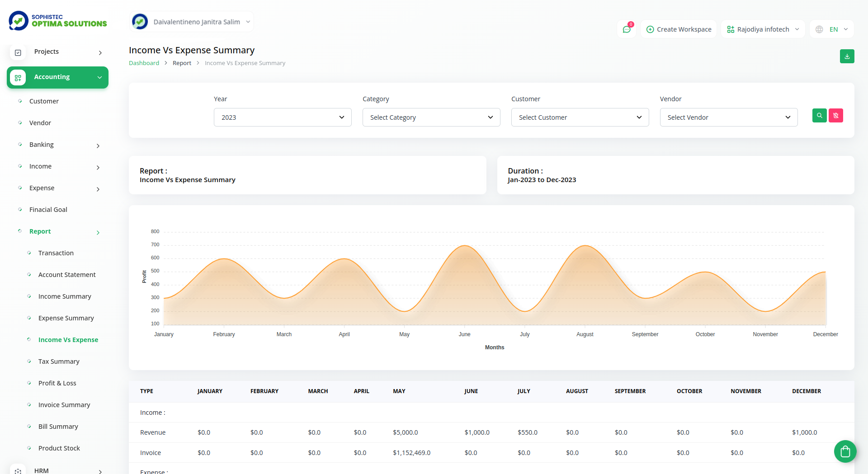Click the floating shopping bag icon

point(845,451)
